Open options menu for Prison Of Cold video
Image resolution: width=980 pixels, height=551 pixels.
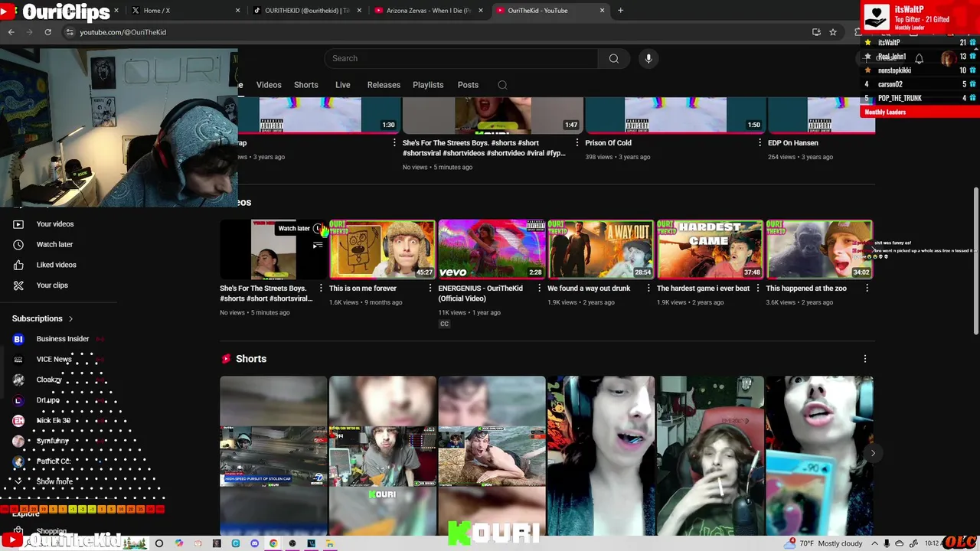(759, 143)
